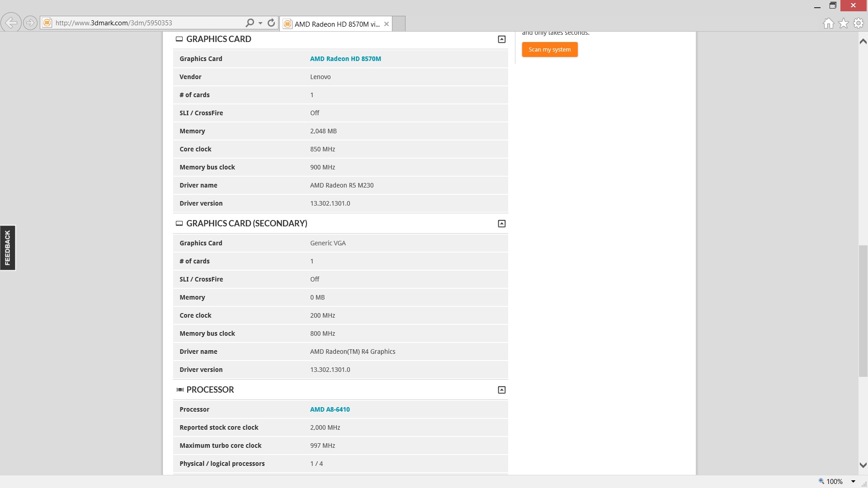The width and height of the screenshot is (868, 488).
Task: Click the GRAPHICS CARD (SECONDARY) monitor icon
Action: point(179,224)
